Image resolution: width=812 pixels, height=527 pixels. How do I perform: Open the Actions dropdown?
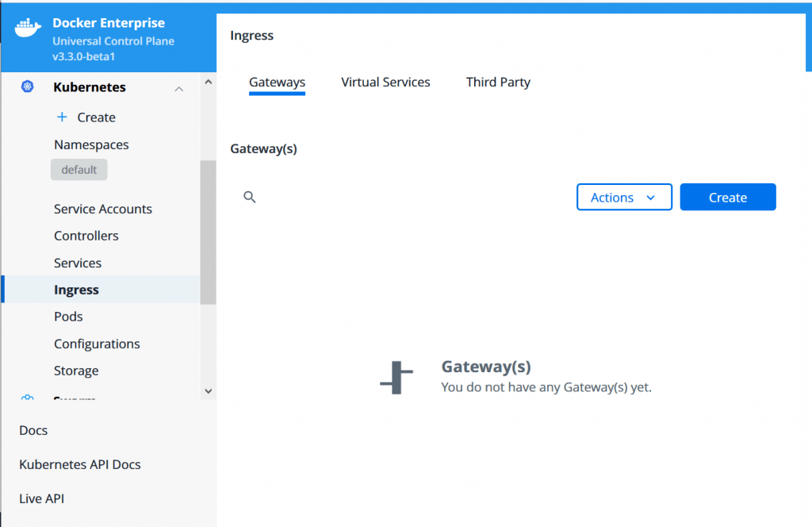624,197
